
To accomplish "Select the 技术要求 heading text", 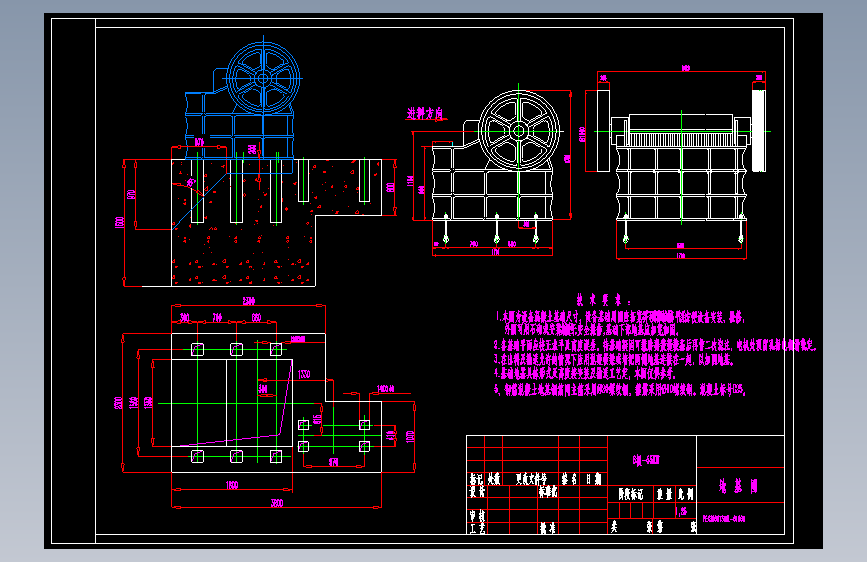I will click(603, 300).
